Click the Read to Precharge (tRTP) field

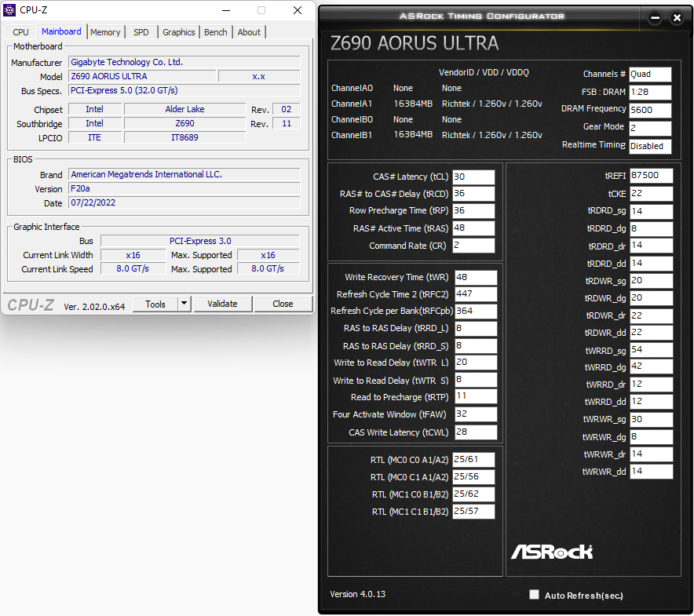tap(476, 396)
